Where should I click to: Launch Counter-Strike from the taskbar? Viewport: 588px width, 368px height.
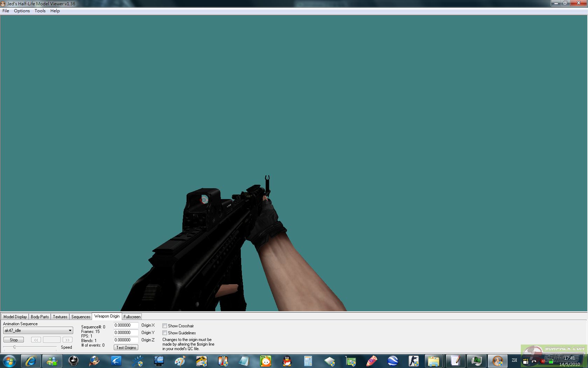pyautogui.click(x=414, y=361)
